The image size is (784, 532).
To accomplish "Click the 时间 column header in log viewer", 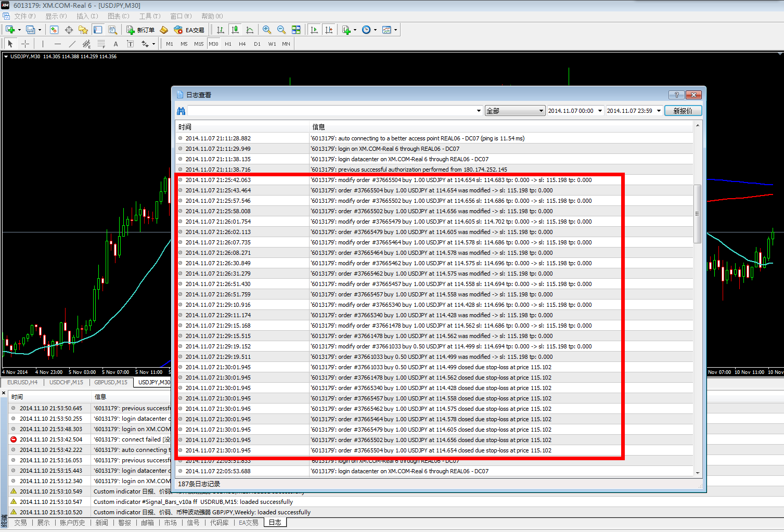I will click(x=242, y=127).
